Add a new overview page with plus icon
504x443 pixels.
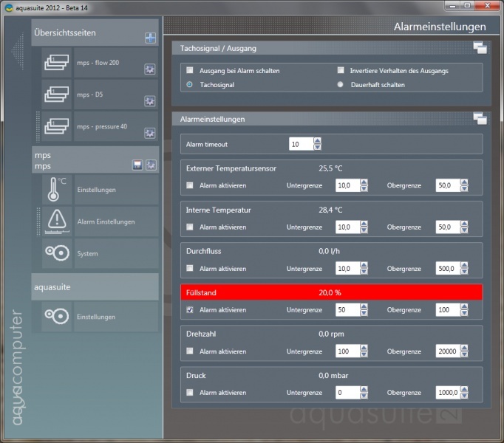point(150,38)
